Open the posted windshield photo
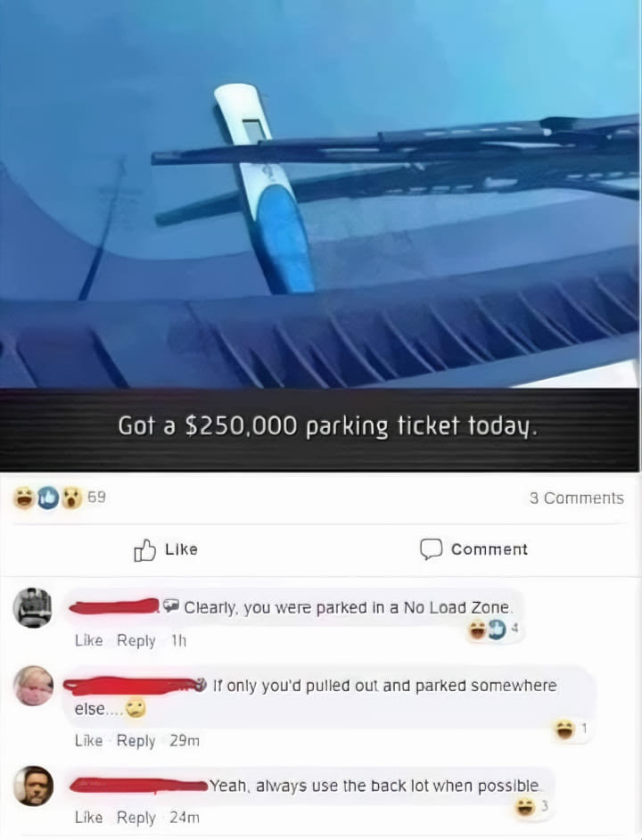The height and width of the screenshot is (840, 642). tap(320, 235)
